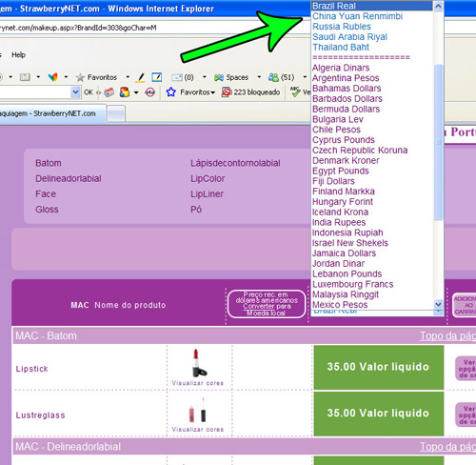Click the Lustreglass product thumbnail
Image resolution: width=476 pixels, height=465 pixels.
pyautogui.click(x=198, y=410)
